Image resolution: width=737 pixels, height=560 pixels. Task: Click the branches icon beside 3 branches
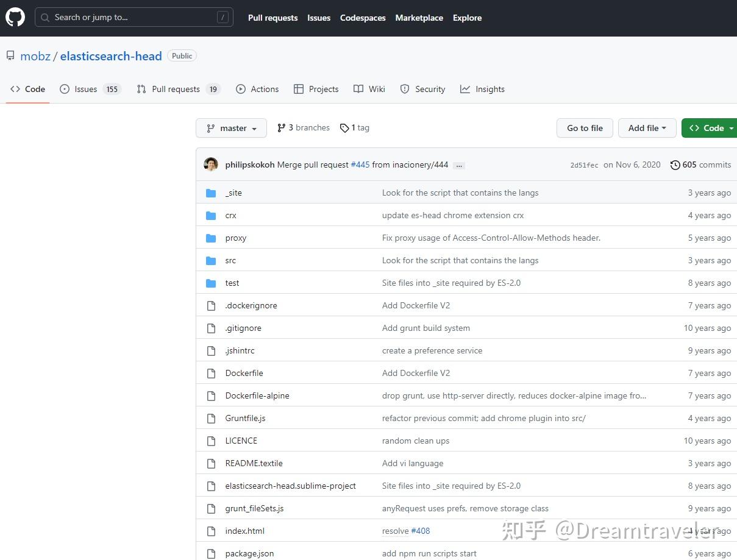tap(281, 128)
